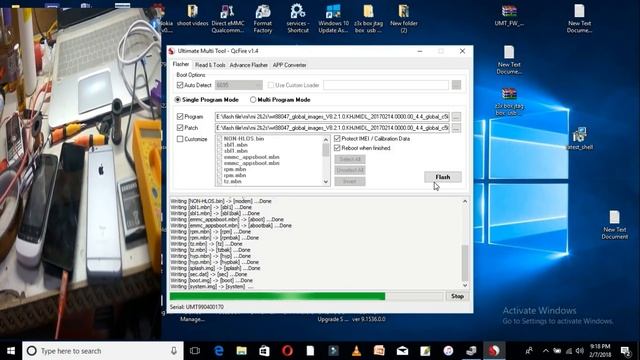The image size is (640, 360).
Task: Select Single Program Mode radio button
Action: (x=178, y=100)
